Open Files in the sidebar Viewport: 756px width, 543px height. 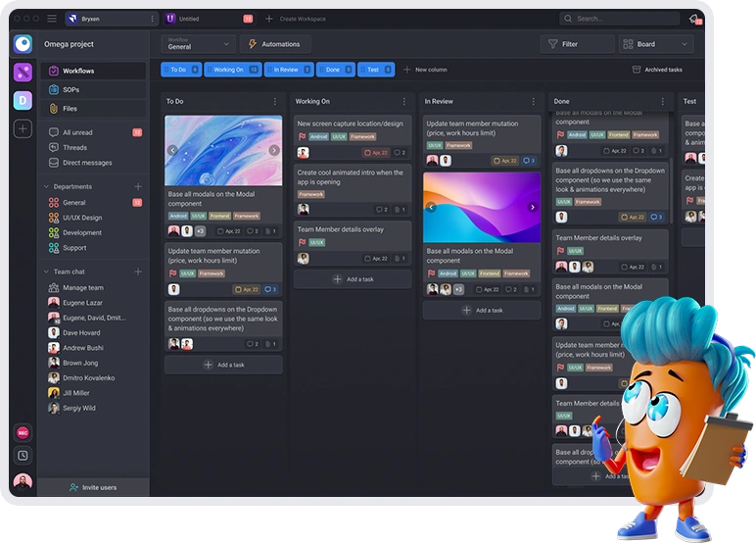[93, 109]
